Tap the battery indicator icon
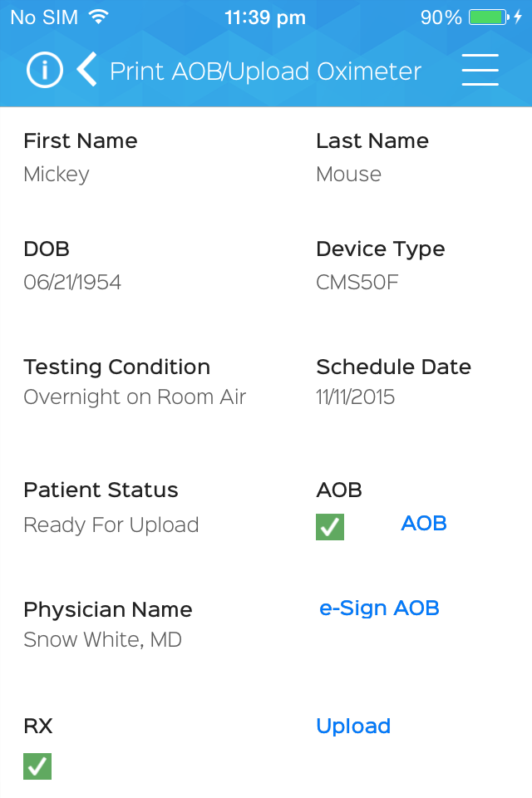The height and width of the screenshot is (798, 532). point(488,17)
